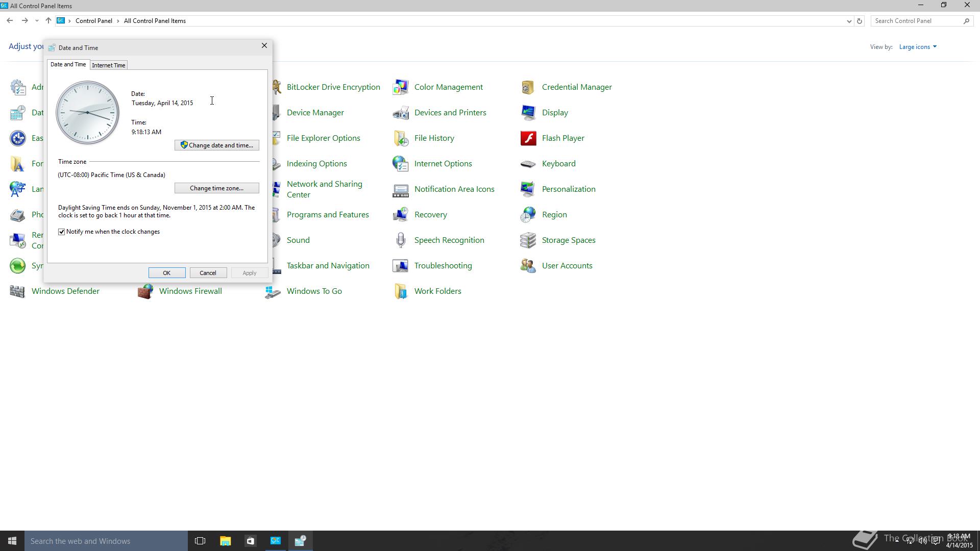The height and width of the screenshot is (551, 980).
Task: Click the taskbar web and Windows search box
Action: coord(106,541)
